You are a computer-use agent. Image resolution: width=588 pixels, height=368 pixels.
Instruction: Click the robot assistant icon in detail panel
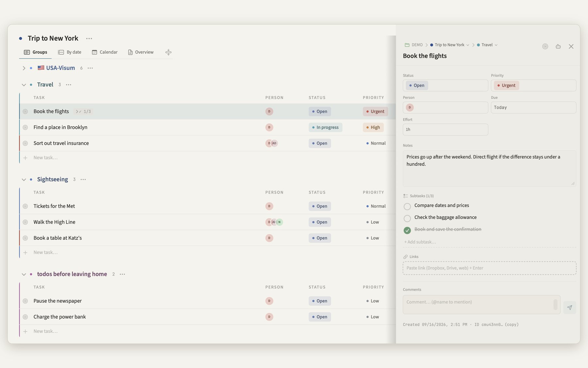pos(558,46)
